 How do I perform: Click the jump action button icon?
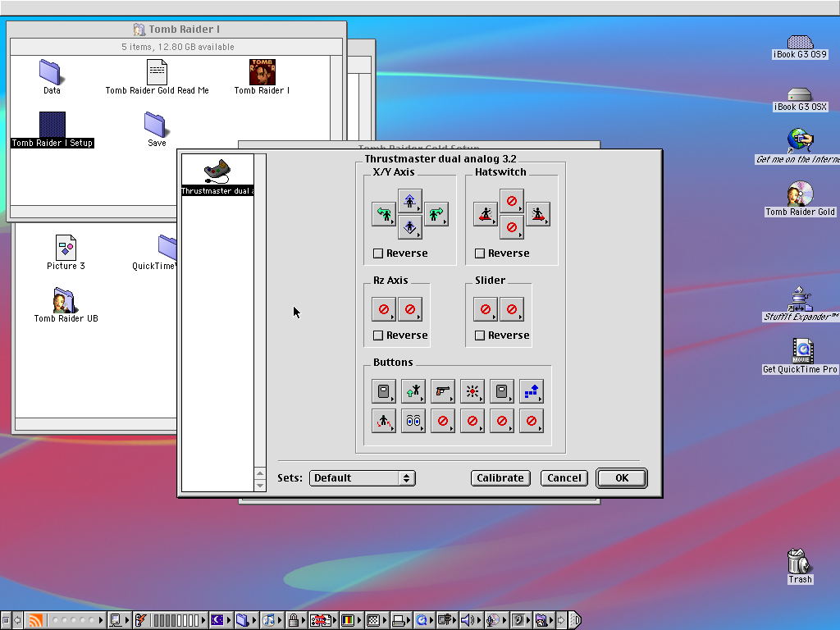click(x=413, y=392)
